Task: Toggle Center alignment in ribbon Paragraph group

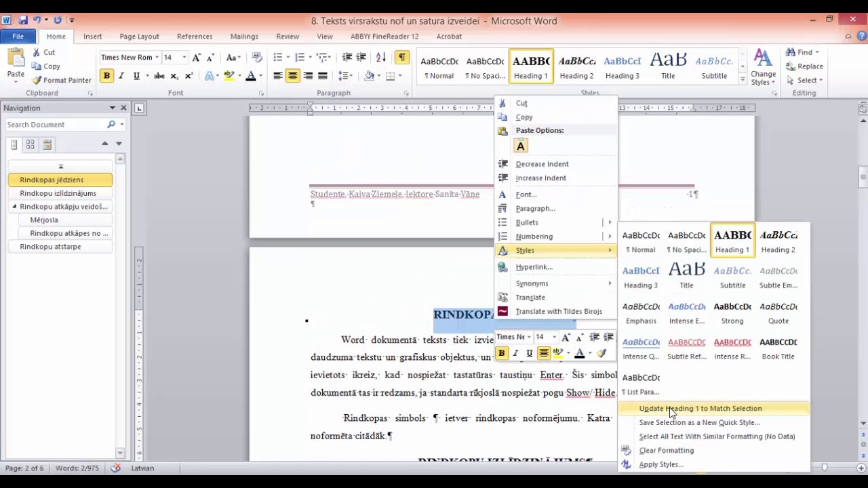Action: [293, 76]
